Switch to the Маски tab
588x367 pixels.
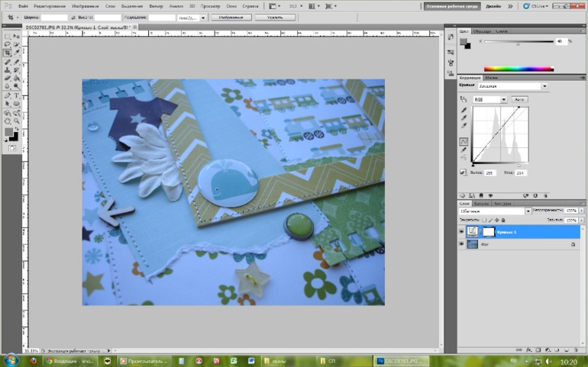pyautogui.click(x=492, y=78)
